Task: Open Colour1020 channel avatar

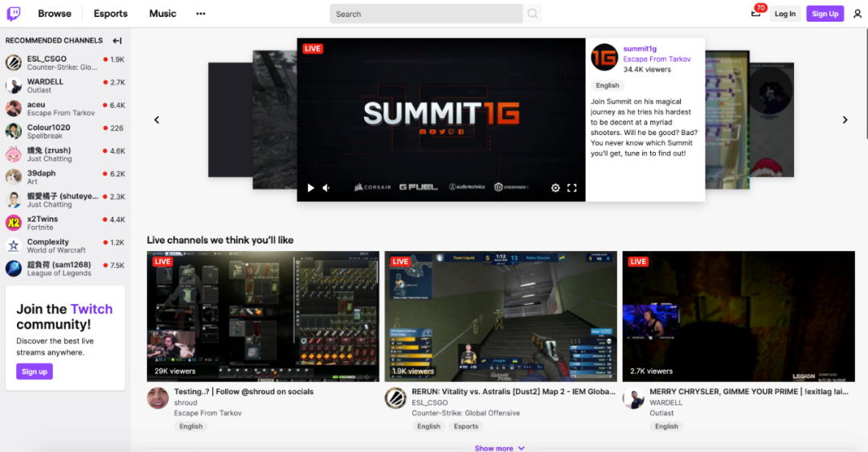Action: tap(14, 131)
